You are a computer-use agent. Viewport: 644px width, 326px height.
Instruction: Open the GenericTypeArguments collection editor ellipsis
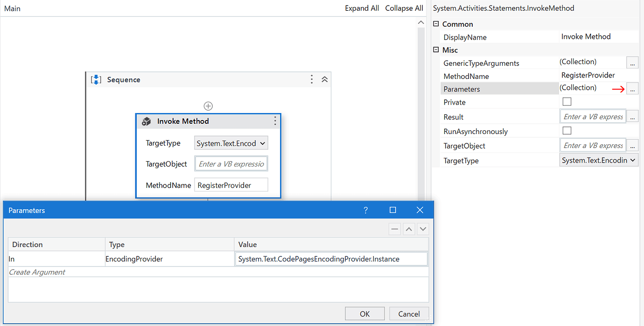(x=632, y=62)
